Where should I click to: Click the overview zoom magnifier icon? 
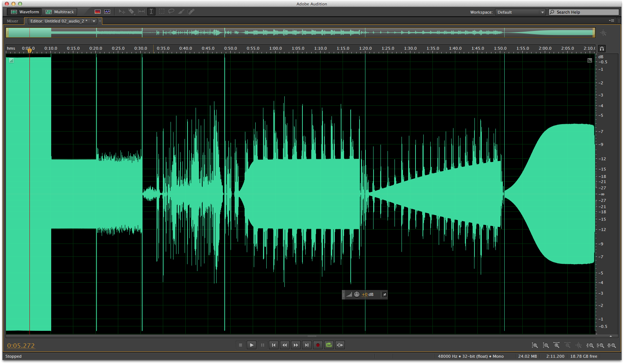603,33
